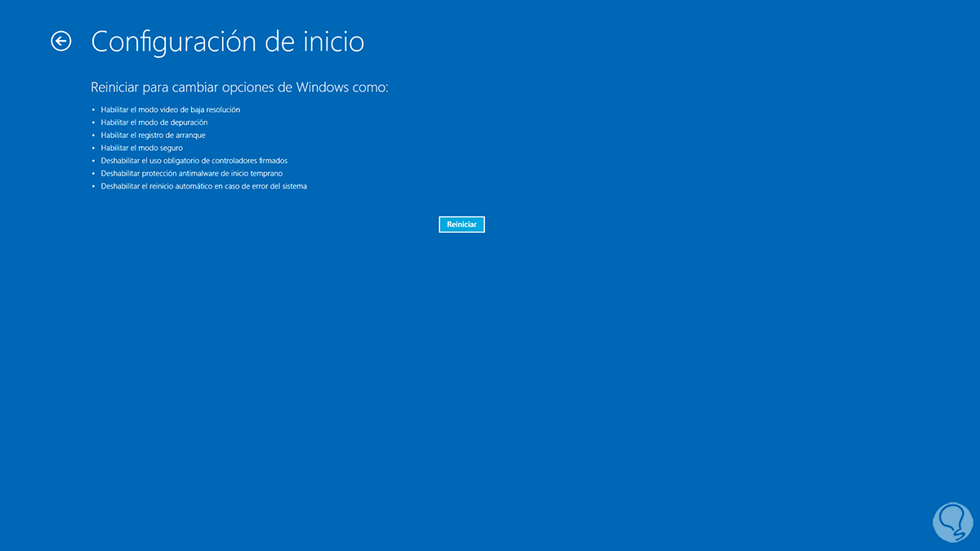Select the 'Configuración de inicio' heading
The height and width of the screenshot is (551, 980).
pos(227,41)
